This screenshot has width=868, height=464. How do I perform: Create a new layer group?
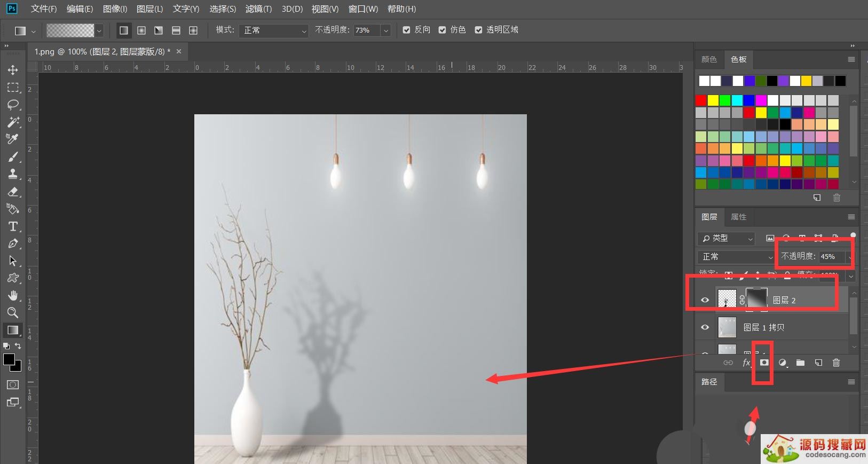[800, 363]
